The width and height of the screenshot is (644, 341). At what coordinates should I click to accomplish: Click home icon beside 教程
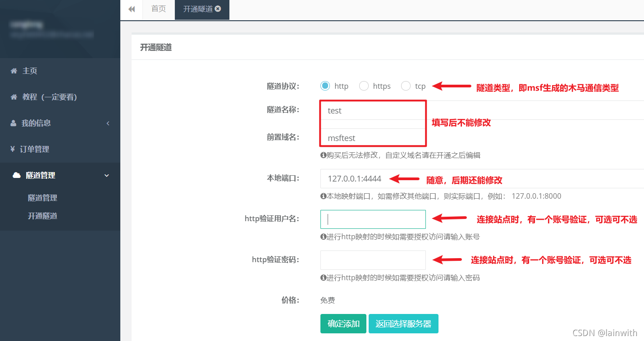(14, 97)
